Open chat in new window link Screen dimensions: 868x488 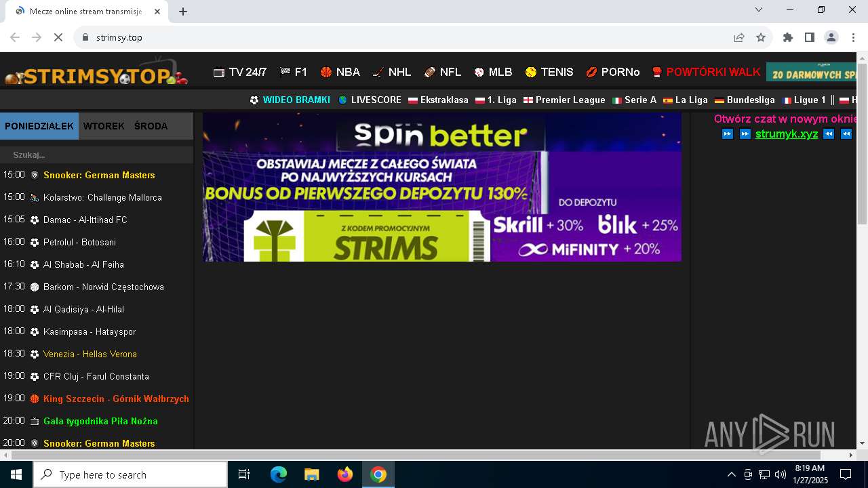coord(785,119)
